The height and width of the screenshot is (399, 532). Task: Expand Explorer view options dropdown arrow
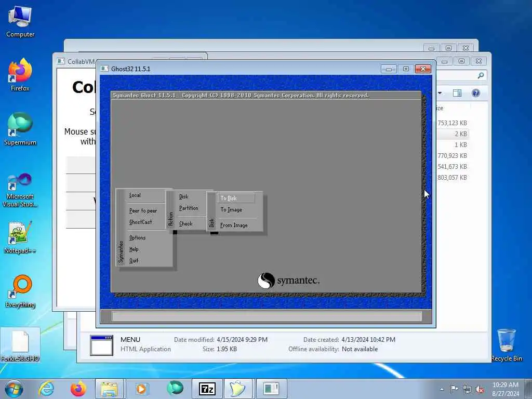(440, 93)
